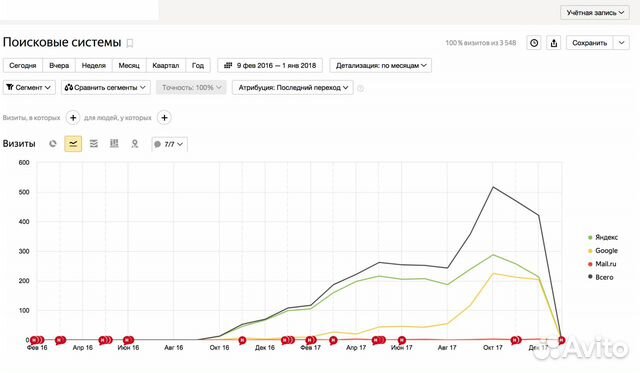The height and width of the screenshot is (373, 640).
Task: Switch to stacked area chart view
Action: point(94,144)
